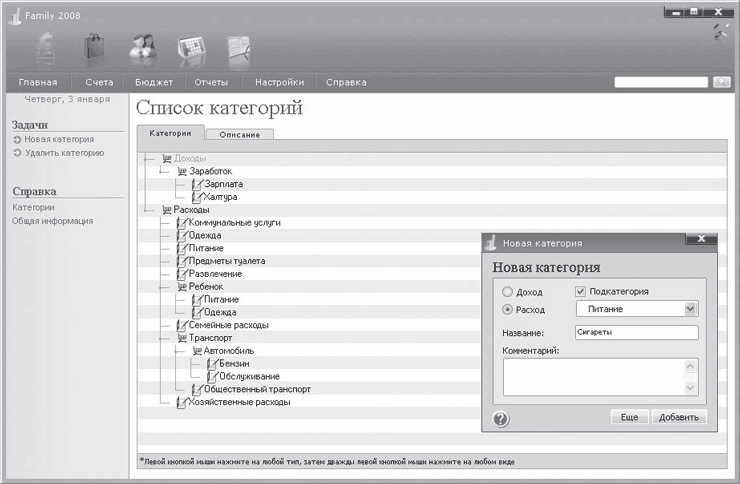Click the Название input field
The image size is (740, 484).
(x=636, y=332)
